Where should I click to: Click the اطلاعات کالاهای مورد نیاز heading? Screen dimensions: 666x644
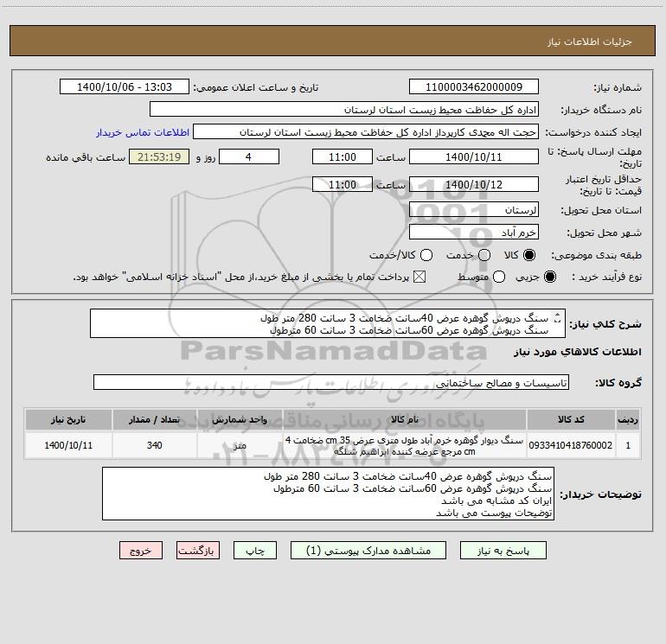click(x=577, y=352)
